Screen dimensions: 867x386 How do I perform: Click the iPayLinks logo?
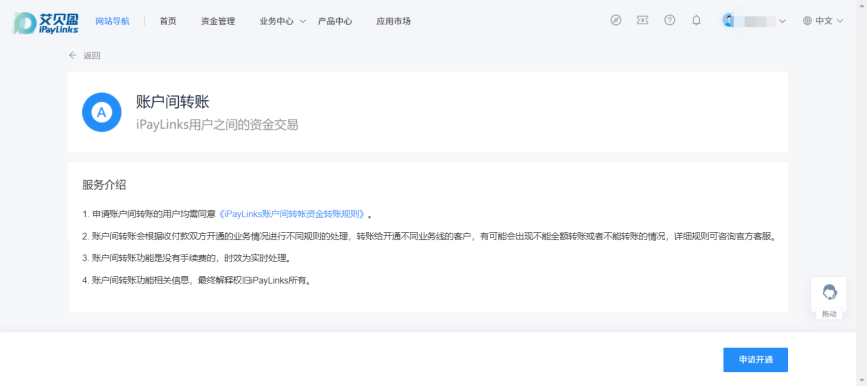click(45, 22)
